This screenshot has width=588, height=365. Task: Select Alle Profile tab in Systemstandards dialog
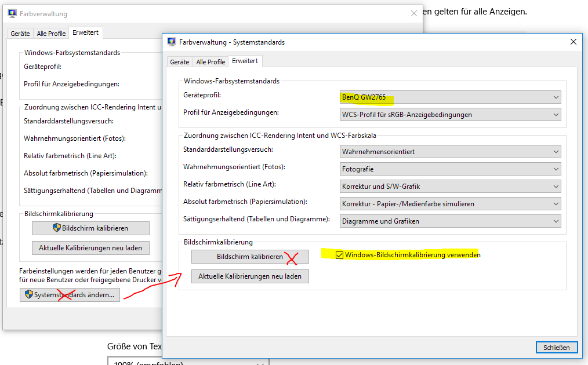[x=210, y=62]
